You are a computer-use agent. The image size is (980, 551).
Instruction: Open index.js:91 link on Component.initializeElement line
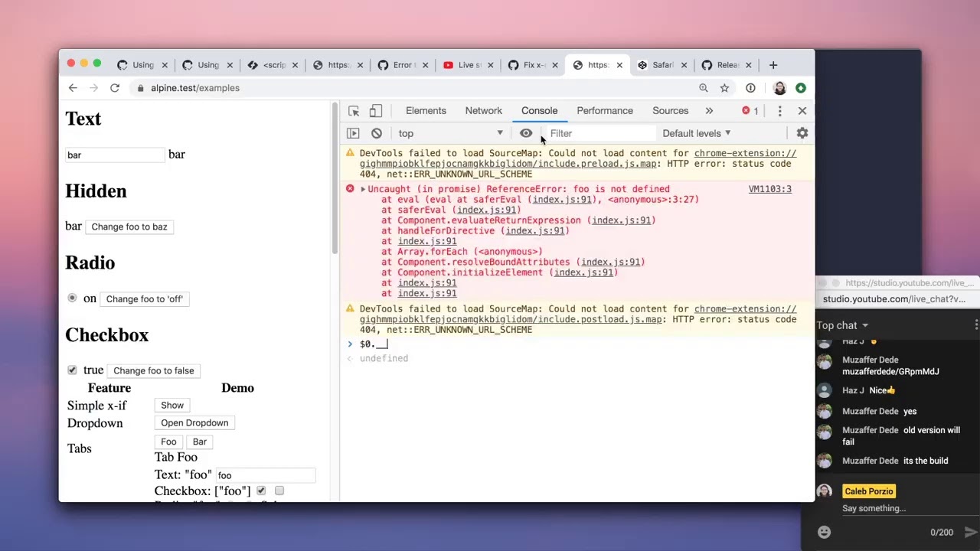583,272
